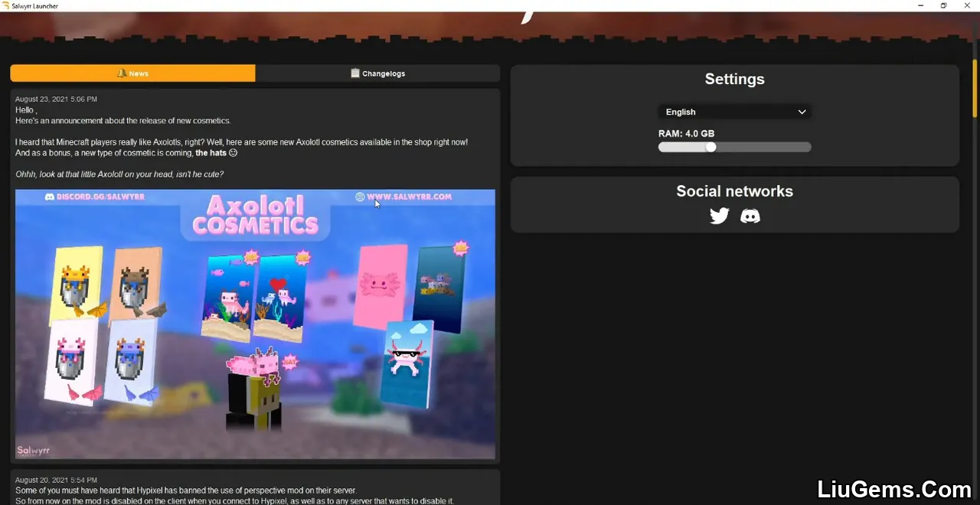980x505 pixels.
Task: Click the notepad icon on Changelogs tab
Action: click(355, 73)
